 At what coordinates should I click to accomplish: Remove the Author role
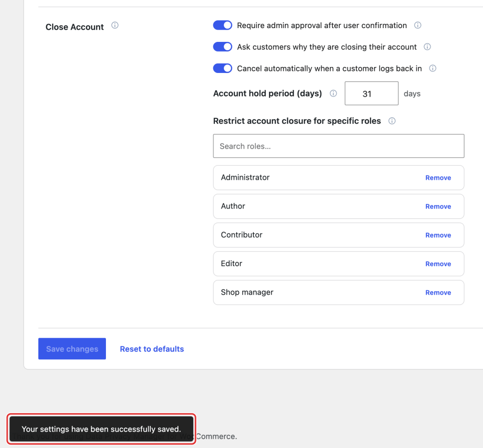click(x=438, y=207)
